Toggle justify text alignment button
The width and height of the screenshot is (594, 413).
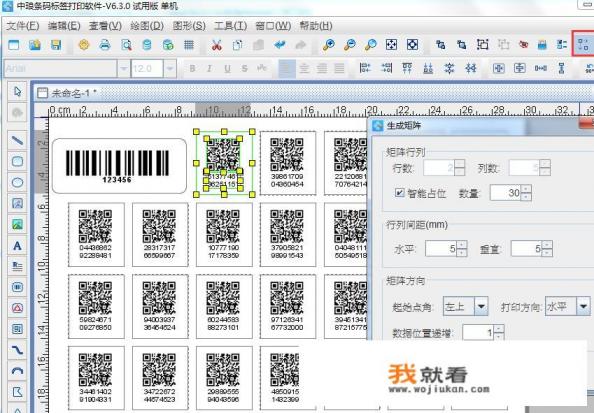coord(339,69)
